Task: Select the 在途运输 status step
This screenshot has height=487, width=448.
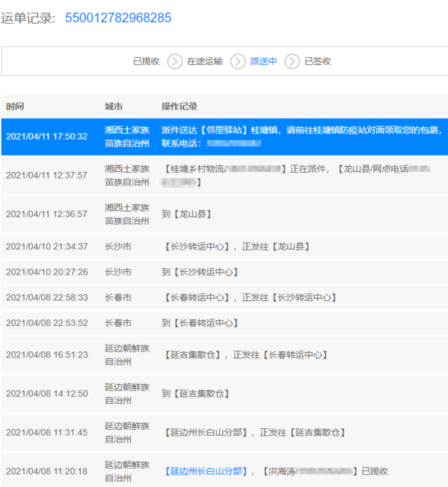Action: (x=204, y=61)
